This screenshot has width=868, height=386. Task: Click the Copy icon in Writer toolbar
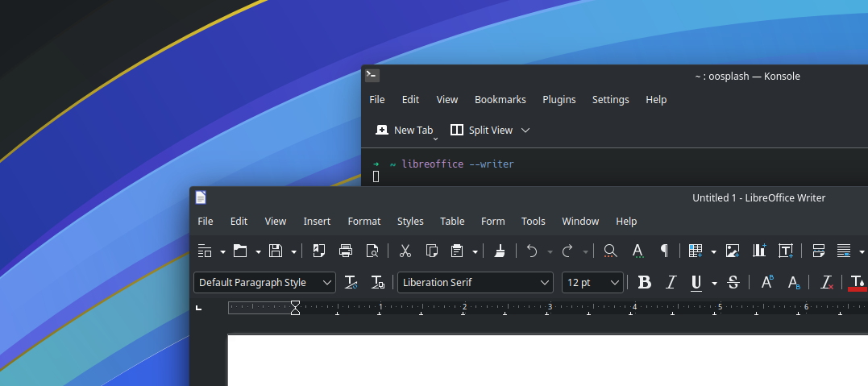tap(432, 251)
